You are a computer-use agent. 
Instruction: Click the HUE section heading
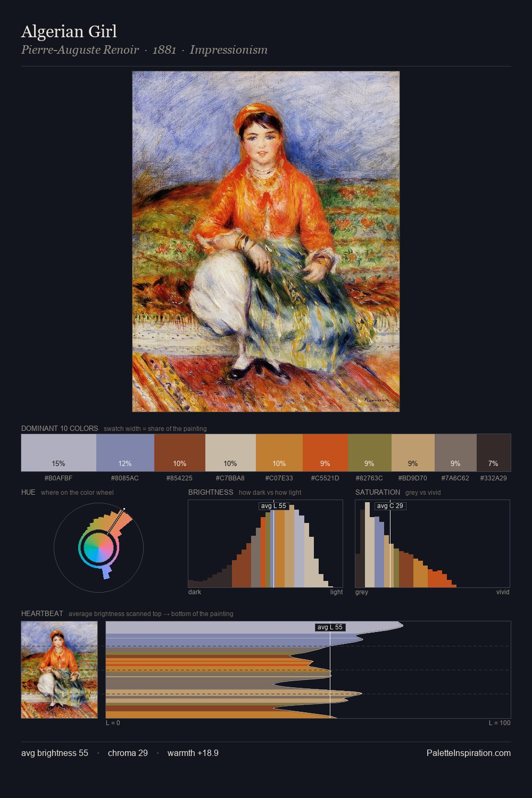(x=28, y=492)
